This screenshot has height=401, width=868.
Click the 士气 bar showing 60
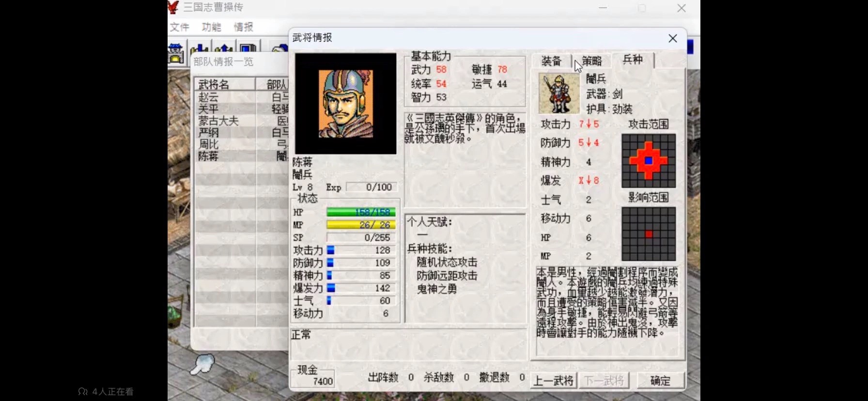tap(361, 300)
